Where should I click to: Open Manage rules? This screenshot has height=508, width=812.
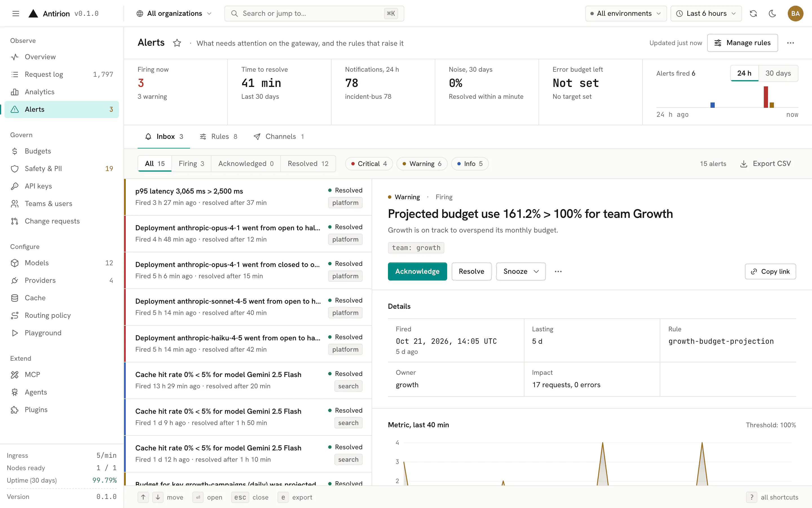742,43
